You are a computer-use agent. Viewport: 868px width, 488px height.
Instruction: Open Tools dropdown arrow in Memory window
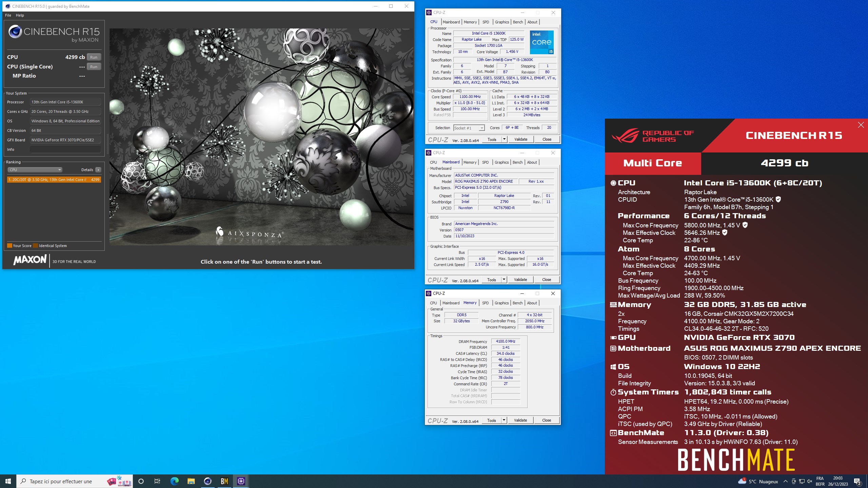(504, 420)
